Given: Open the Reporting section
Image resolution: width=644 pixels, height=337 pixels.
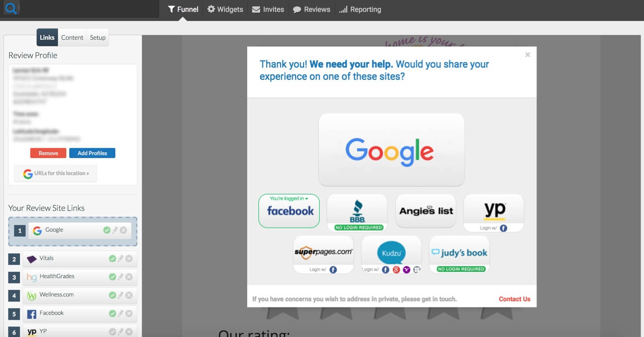Looking at the screenshot, I should click(x=360, y=9).
